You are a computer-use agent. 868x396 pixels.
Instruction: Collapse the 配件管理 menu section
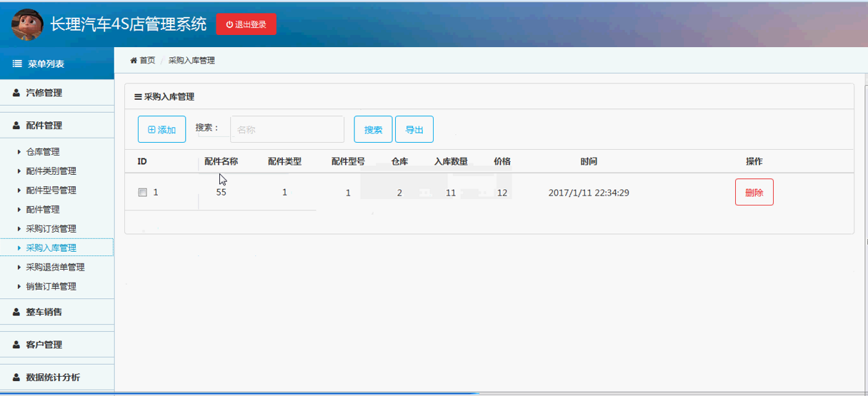[x=57, y=126]
